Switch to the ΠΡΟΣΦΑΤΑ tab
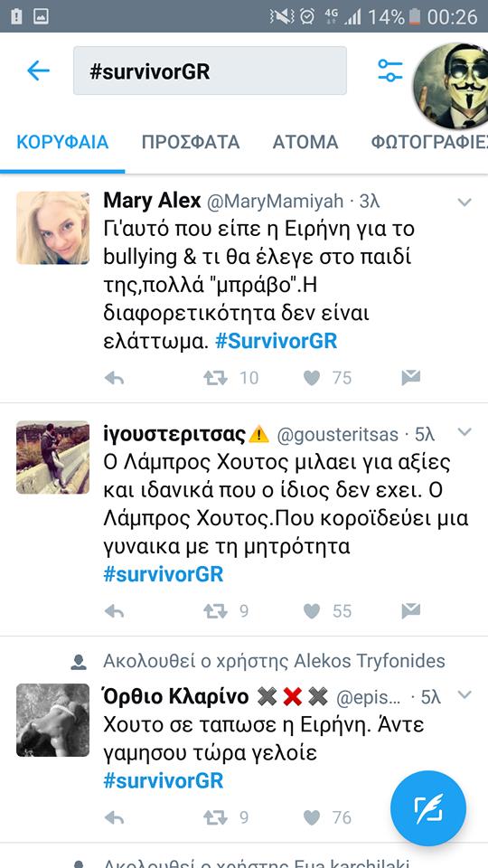 point(191,142)
